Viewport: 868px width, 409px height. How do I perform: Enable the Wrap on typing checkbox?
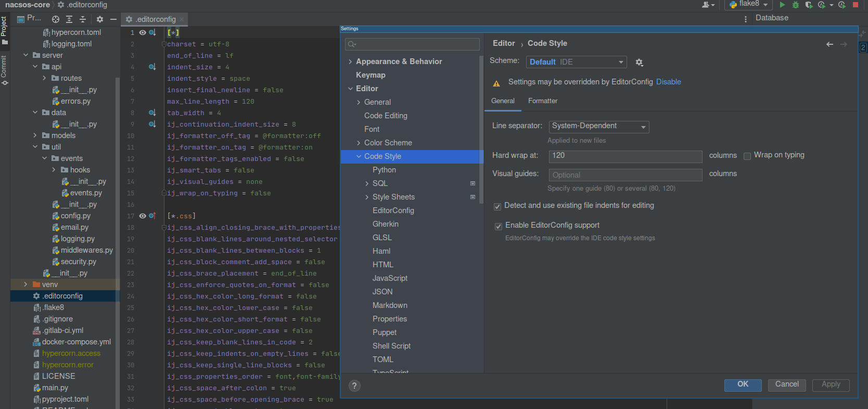747,156
